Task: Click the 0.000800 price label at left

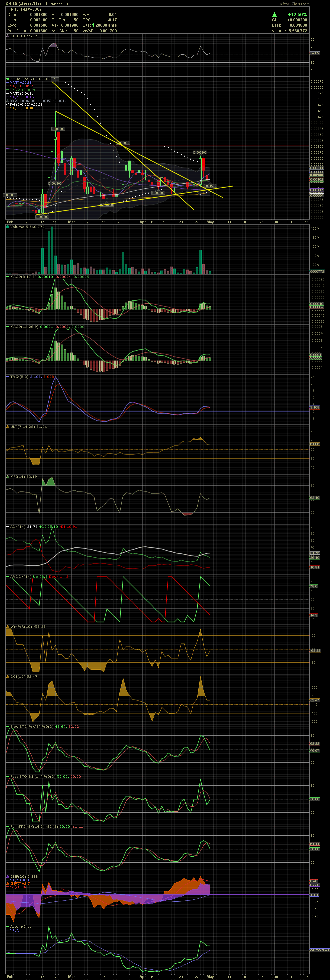Action: pos(10,195)
